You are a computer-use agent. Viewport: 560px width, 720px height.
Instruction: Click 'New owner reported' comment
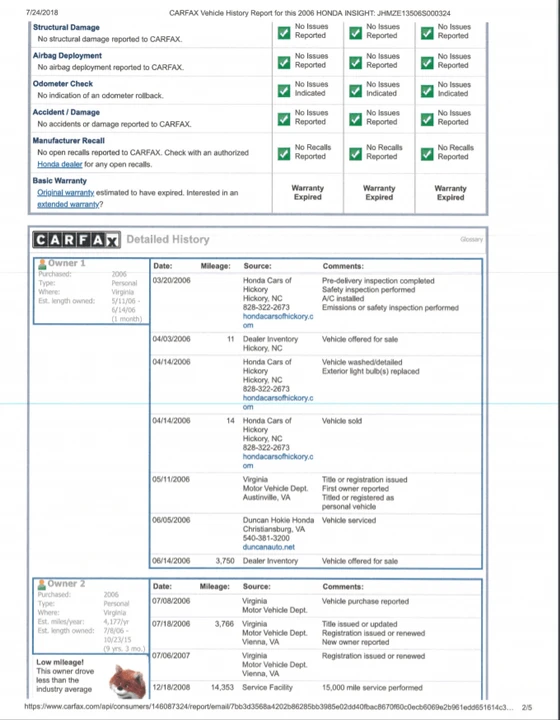coord(355,642)
